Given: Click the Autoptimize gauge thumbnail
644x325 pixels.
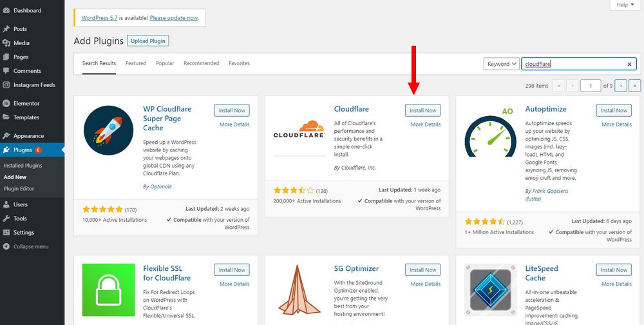Looking at the screenshot, I should pyautogui.click(x=490, y=132).
